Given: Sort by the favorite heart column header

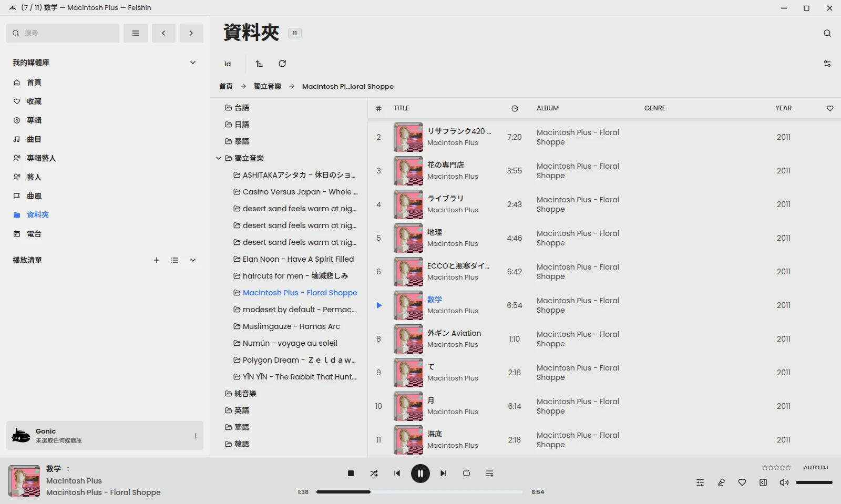Looking at the screenshot, I should (x=830, y=108).
